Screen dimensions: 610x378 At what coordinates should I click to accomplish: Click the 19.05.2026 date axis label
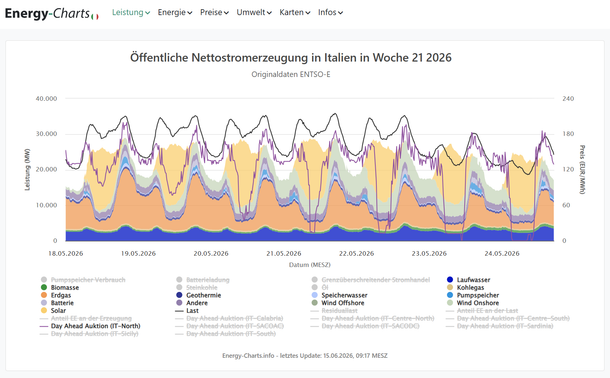(138, 253)
